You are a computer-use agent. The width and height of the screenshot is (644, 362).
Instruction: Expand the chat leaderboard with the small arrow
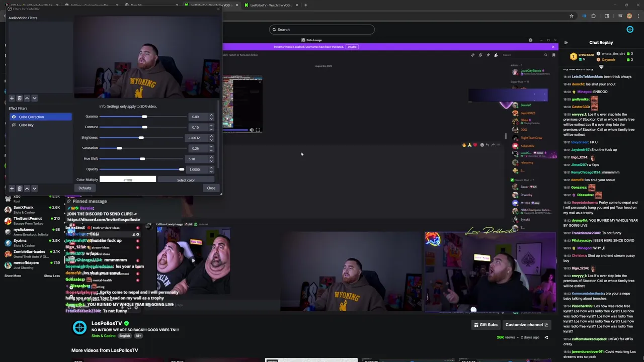tap(601, 66)
